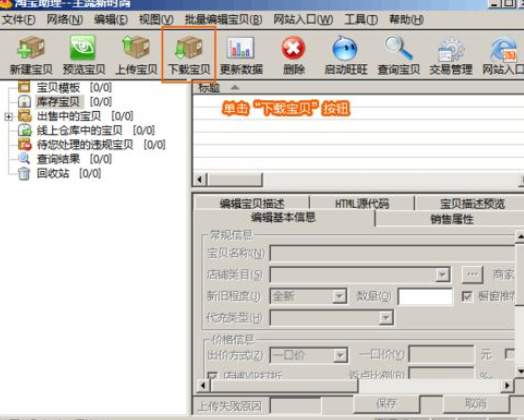Switch to the HTML源代码 tab
The height and width of the screenshot is (420, 524).
(x=362, y=203)
